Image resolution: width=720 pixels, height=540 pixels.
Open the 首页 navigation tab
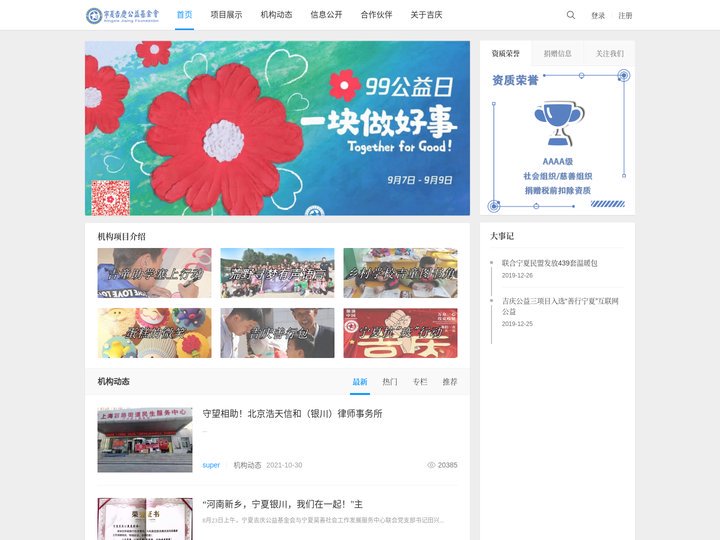[184, 15]
